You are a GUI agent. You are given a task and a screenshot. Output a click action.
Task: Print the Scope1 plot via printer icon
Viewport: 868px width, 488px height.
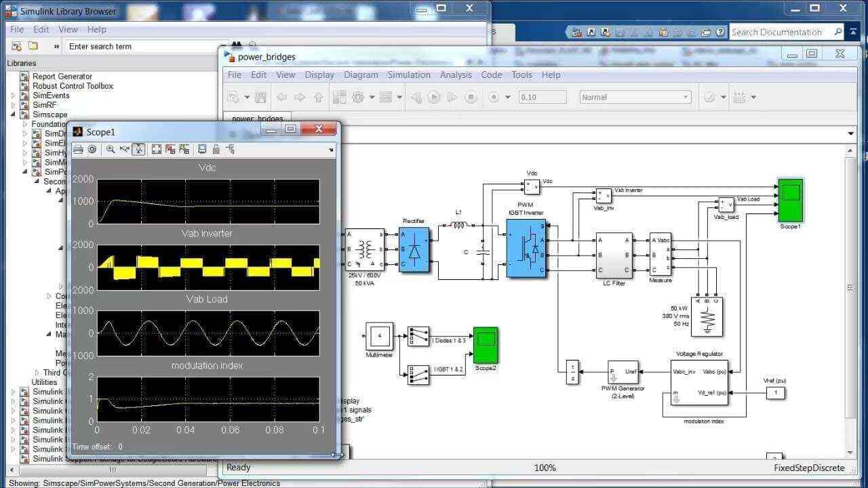(x=78, y=149)
